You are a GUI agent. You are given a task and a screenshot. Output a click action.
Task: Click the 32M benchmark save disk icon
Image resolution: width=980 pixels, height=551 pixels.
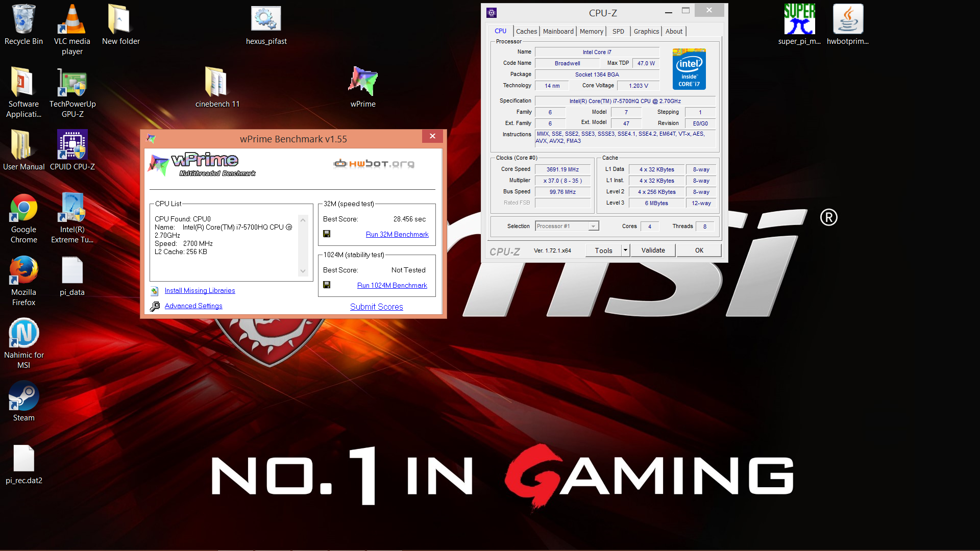[327, 234]
